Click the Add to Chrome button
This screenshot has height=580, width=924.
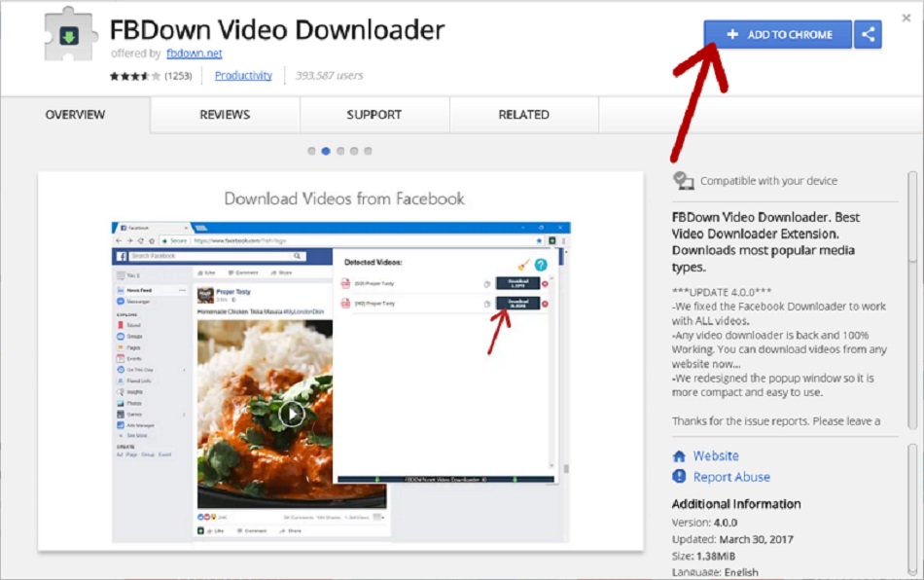778,34
